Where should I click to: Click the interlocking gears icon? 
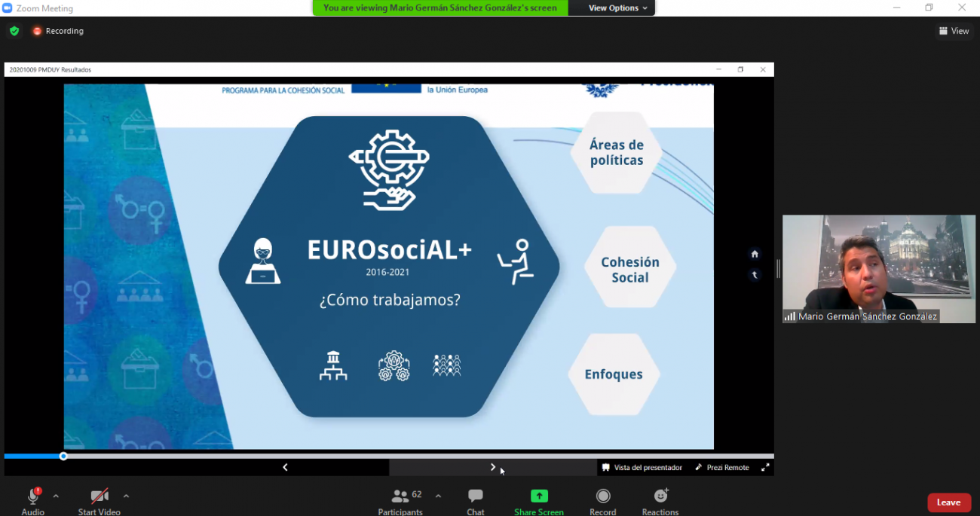coord(394,365)
